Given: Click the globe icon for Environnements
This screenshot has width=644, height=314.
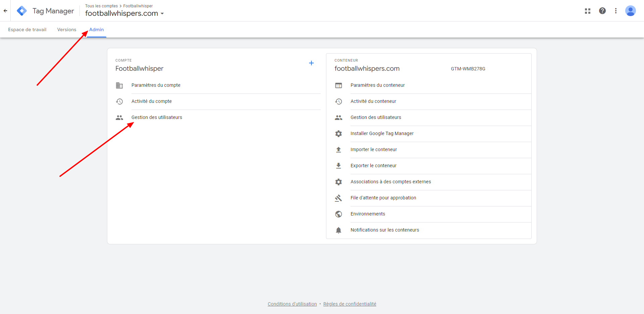Looking at the screenshot, I should [338, 214].
